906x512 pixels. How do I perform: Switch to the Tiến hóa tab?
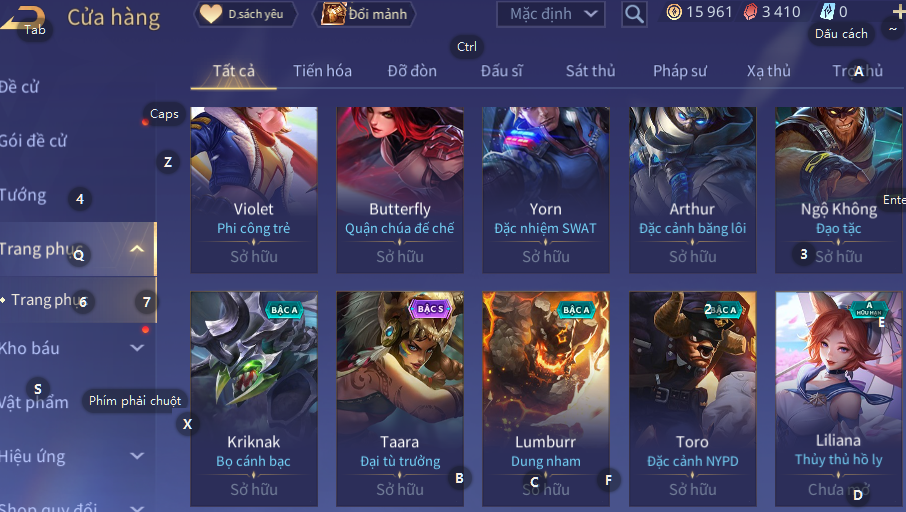[x=322, y=71]
